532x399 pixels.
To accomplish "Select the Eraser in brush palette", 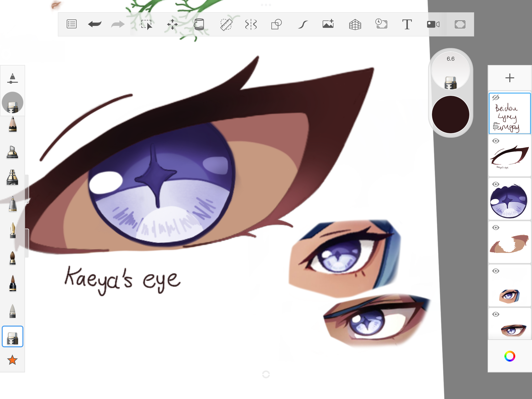I will point(13,336).
